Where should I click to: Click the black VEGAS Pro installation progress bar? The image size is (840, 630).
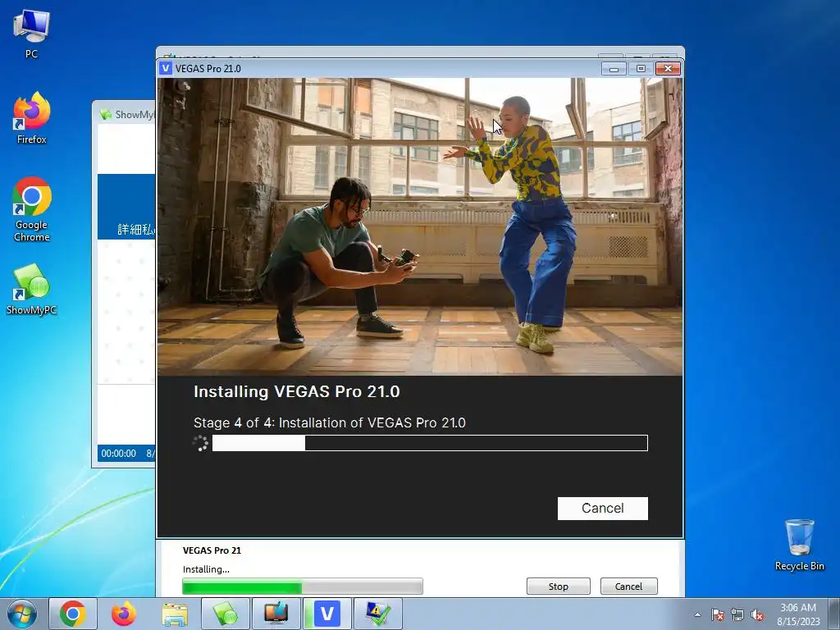[x=430, y=443]
